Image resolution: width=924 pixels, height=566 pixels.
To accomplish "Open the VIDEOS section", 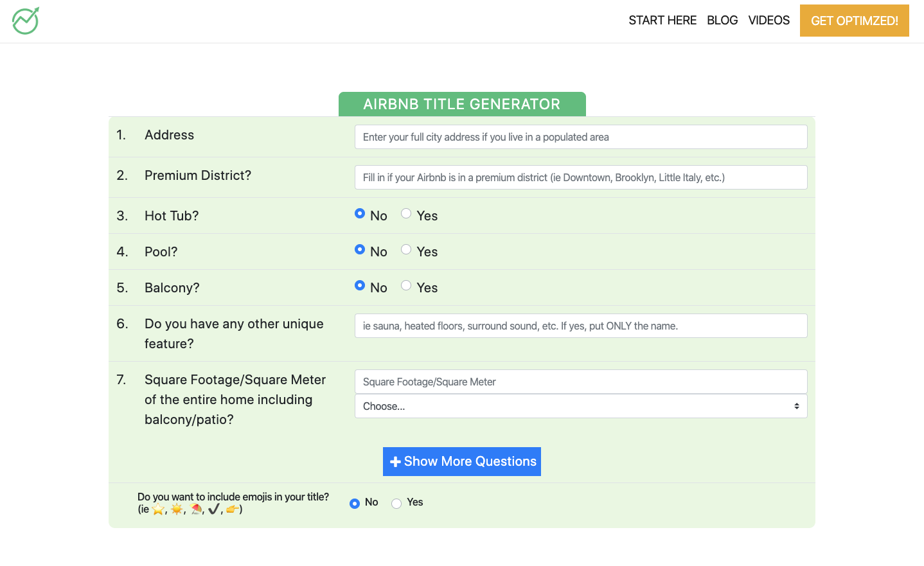I will [x=769, y=20].
